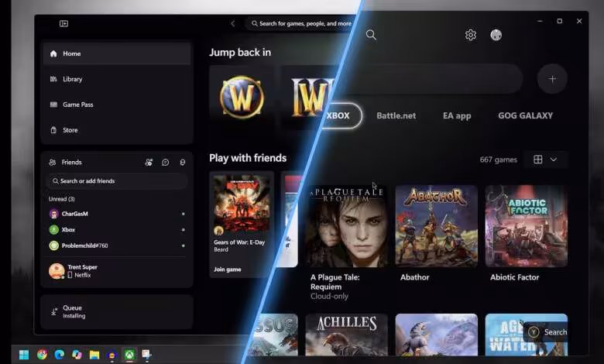The width and height of the screenshot is (604, 364).
Task: Switch to the GOG GALAXY tab
Action: 526,115
